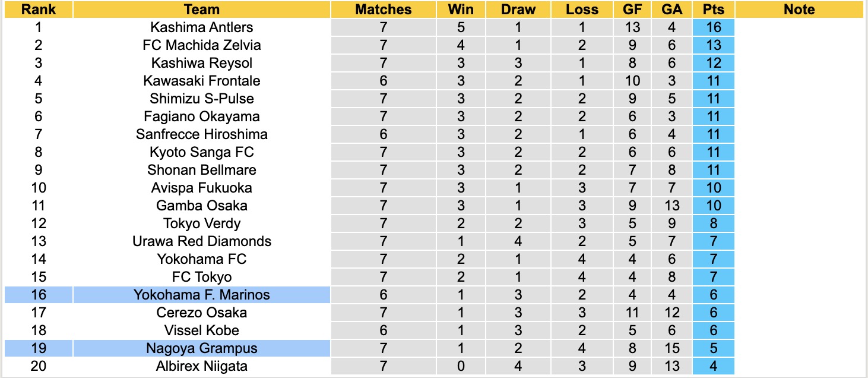Click the Kawasaki Frontale team name
The width and height of the screenshot is (868, 378).
point(202,81)
